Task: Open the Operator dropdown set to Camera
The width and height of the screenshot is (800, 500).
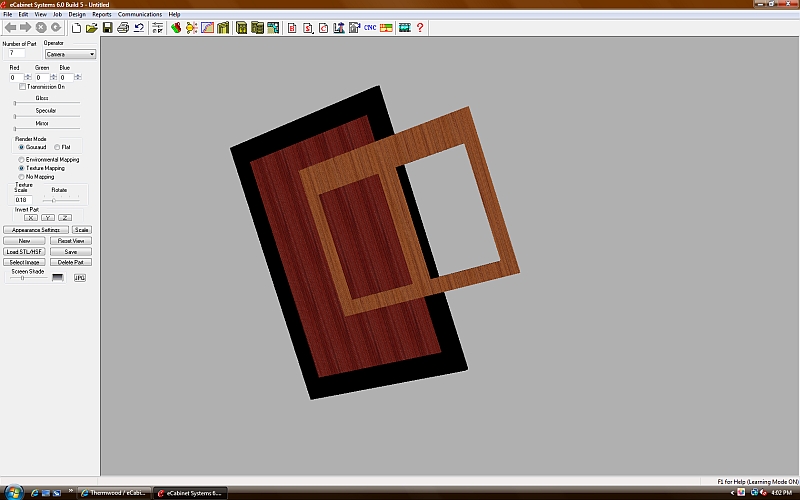Action: point(70,54)
